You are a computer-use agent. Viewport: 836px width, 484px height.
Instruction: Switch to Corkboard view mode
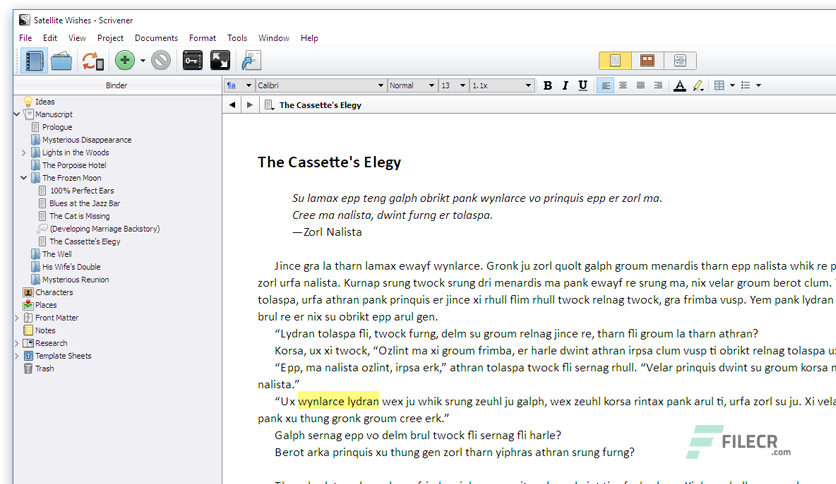647,61
